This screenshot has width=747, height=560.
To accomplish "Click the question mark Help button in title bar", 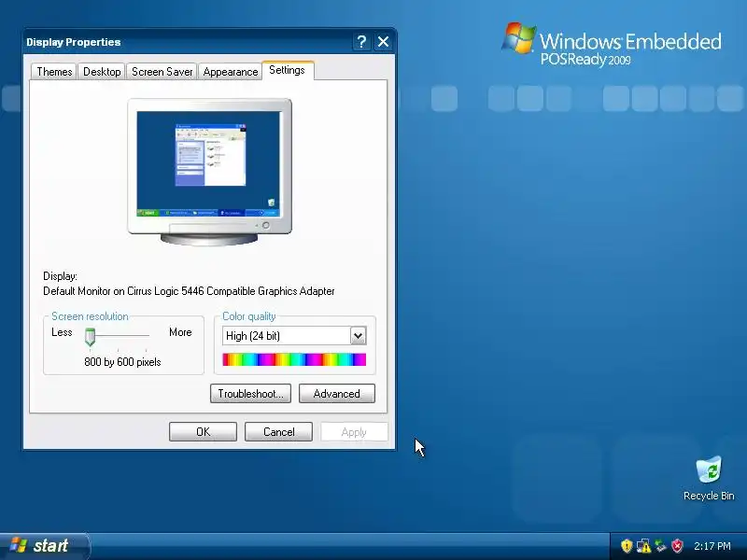I will point(361,42).
